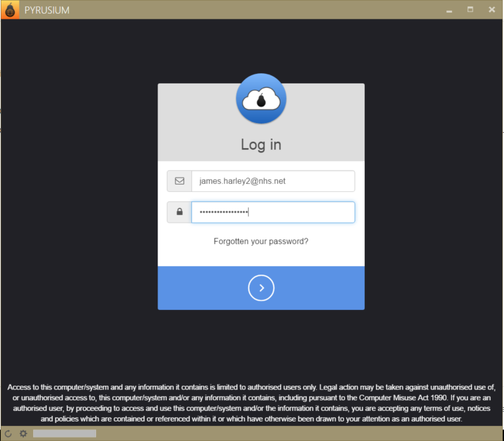Click the Computer Misuse Act legal notice text

click(x=252, y=403)
